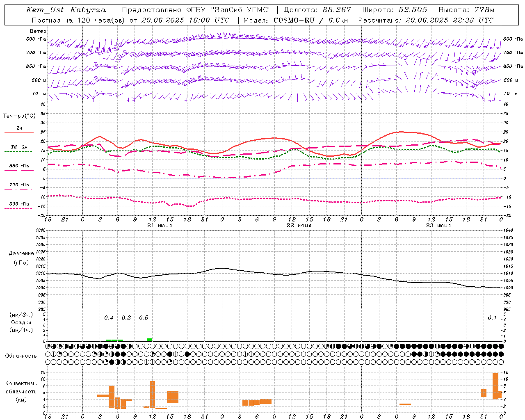The height and width of the screenshot is (420, 525).
Task: Click the Тем-ра(°C) axis label
Action: point(19,116)
